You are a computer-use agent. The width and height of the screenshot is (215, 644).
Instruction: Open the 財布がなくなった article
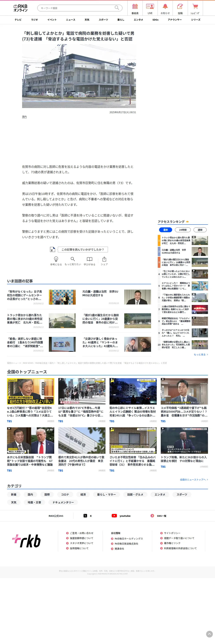(41, 297)
